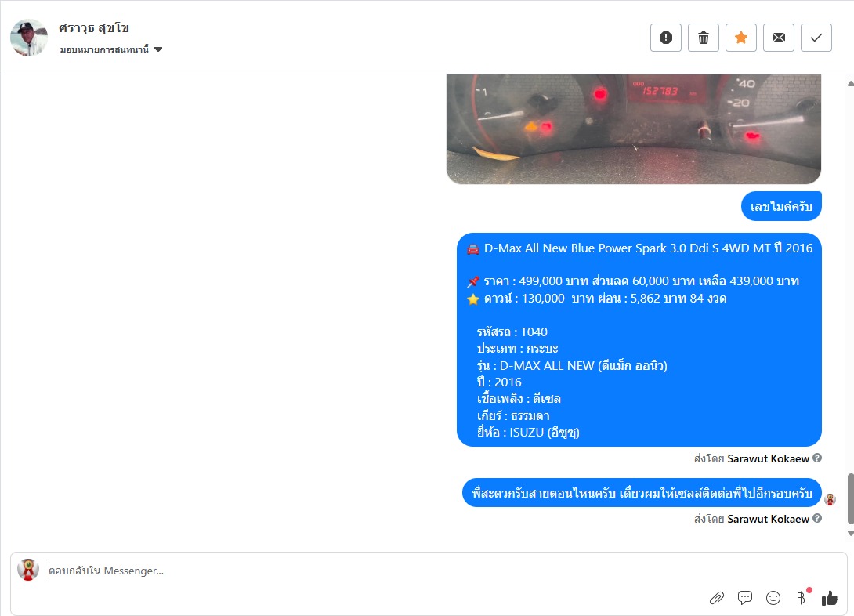Viewport: 854px width, 616px height.
Task: Open the emoji picker smiley icon
Action: [773, 598]
